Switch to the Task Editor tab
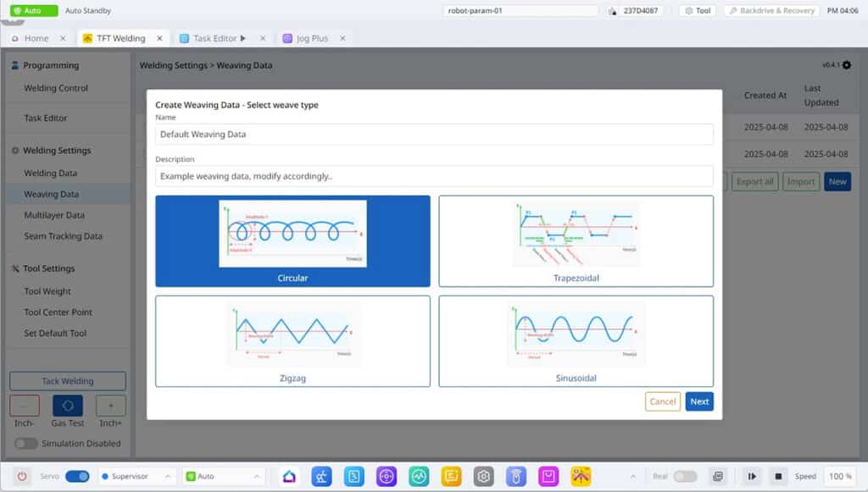This screenshot has width=868, height=492. pos(214,38)
